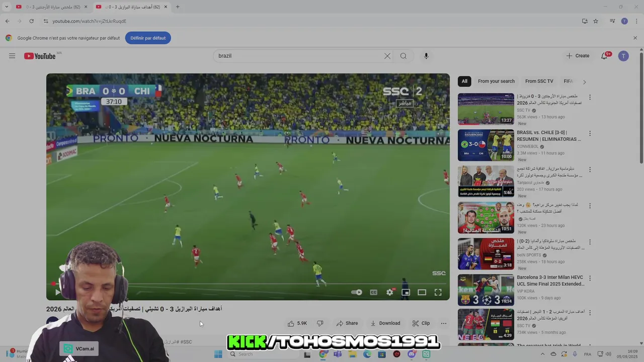Create a Clip of the video

(421, 323)
